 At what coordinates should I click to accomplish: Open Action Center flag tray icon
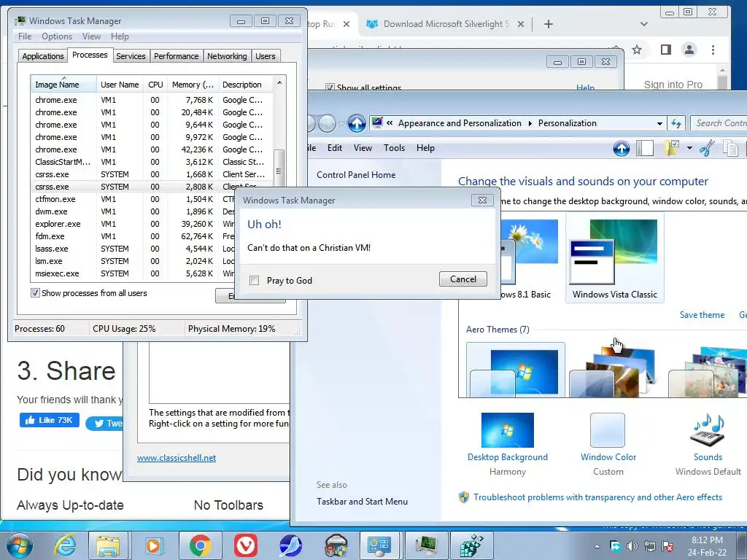pyautogui.click(x=668, y=546)
